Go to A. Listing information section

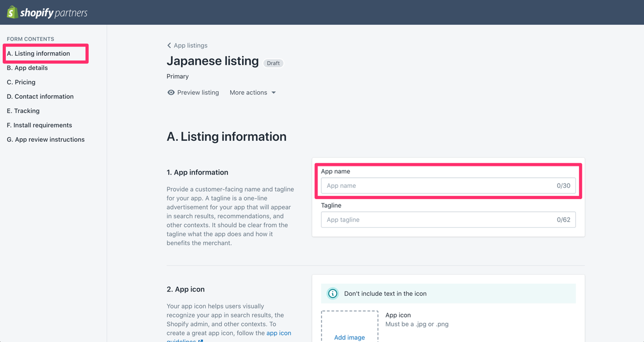tap(38, 54)
